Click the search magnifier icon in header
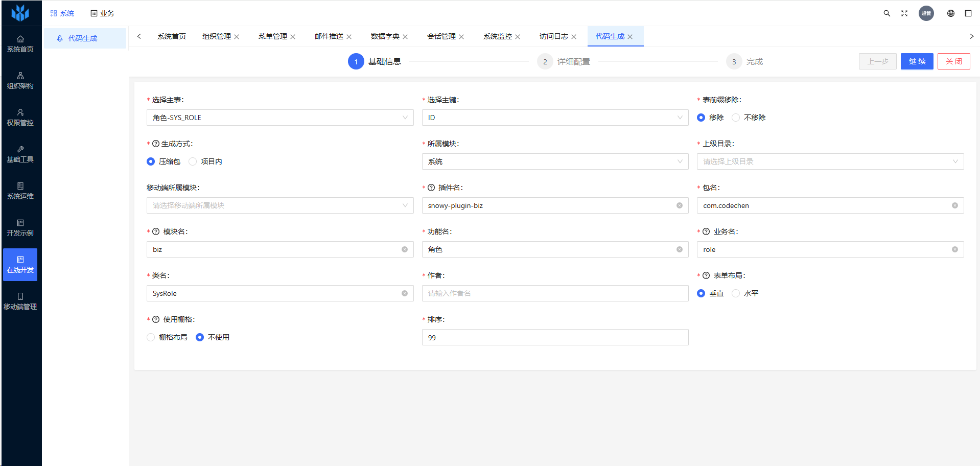980x466 pixels. 887,13
